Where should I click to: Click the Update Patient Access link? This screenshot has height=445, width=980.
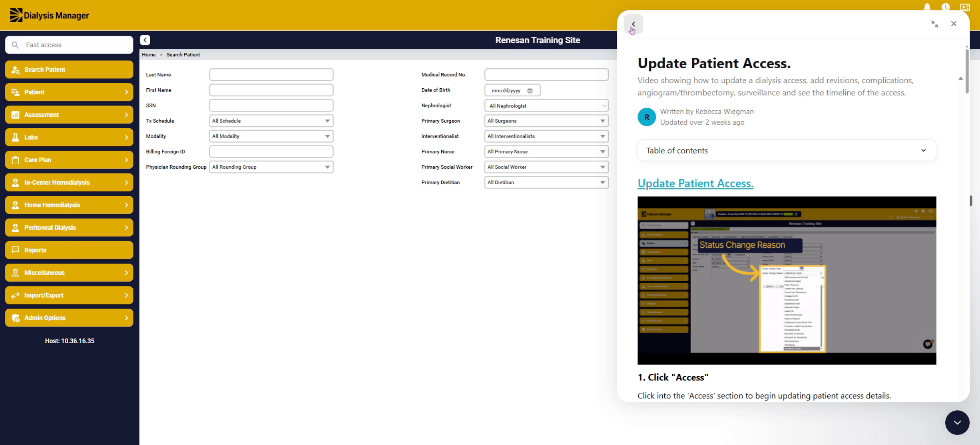click(695, 183)
